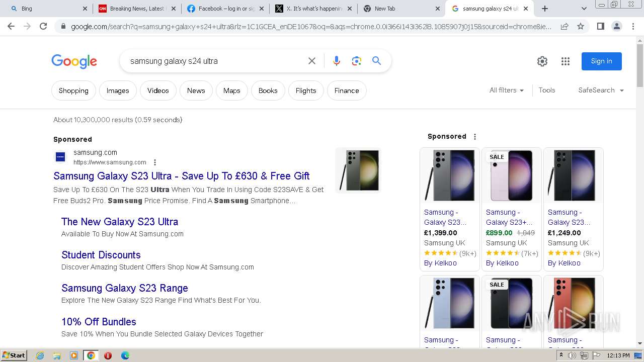
Task: Open the £899.00 Galaxy S23+ sale product
Action: point(512,209)
